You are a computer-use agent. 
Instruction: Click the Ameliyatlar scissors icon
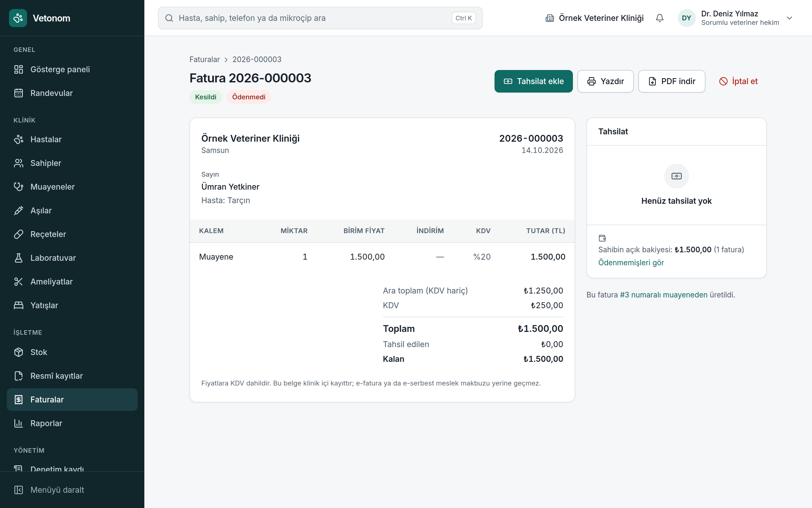[x=18, y=282]
